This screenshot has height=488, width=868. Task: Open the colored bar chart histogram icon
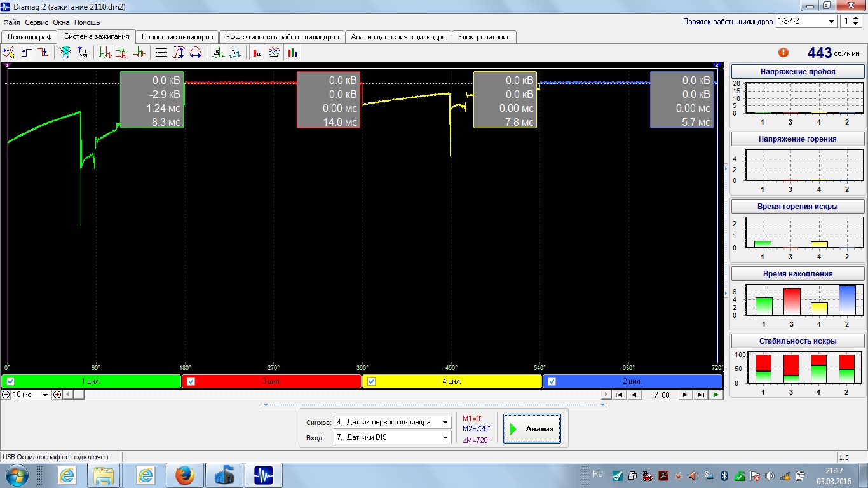[292, 53]
